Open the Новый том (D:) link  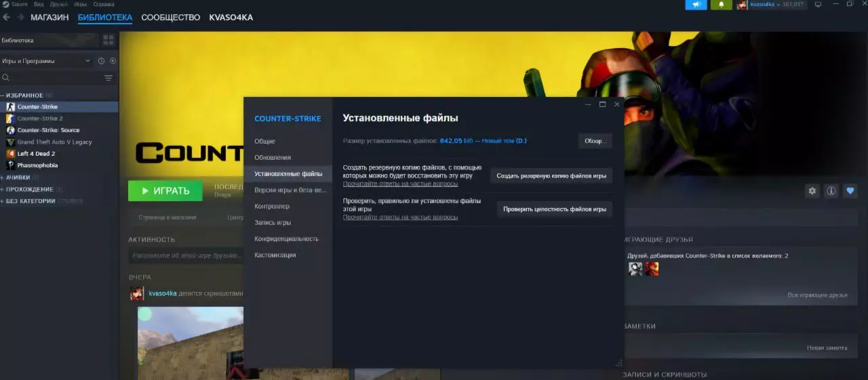coord(504,141)
